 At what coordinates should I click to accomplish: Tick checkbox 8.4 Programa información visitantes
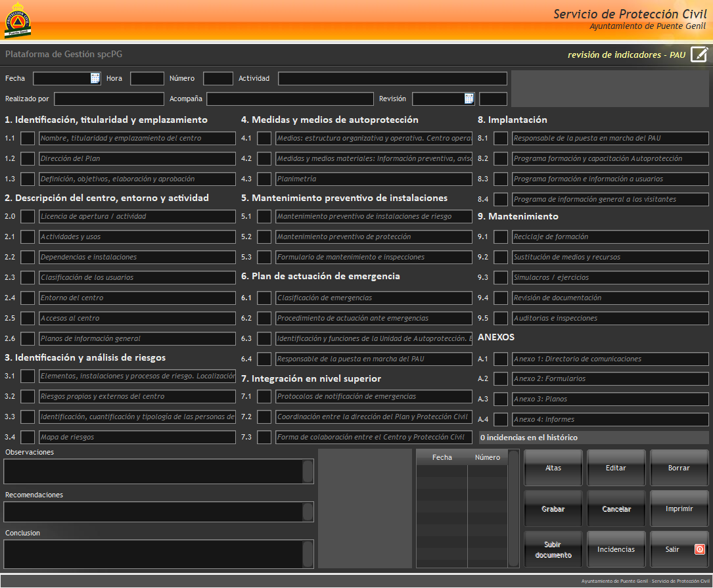click(x=501, y=199)
